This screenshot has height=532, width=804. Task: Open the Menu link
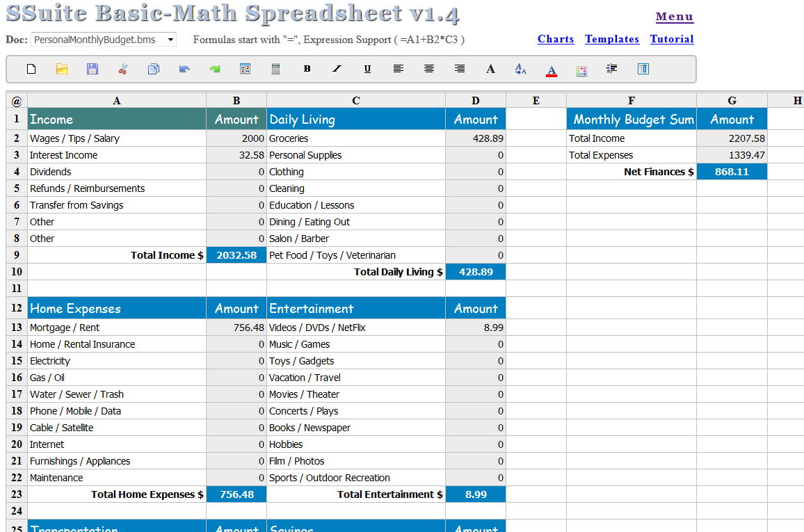tap(674, 17)
